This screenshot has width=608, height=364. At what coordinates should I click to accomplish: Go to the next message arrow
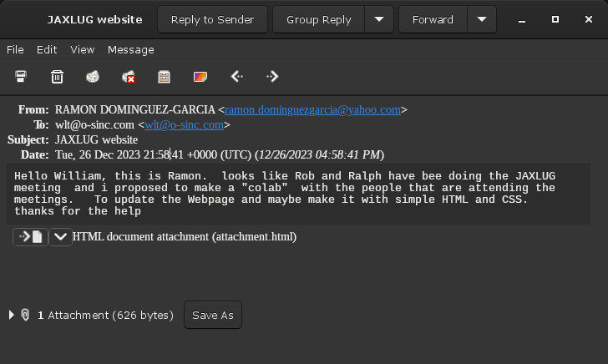point(272,76)
